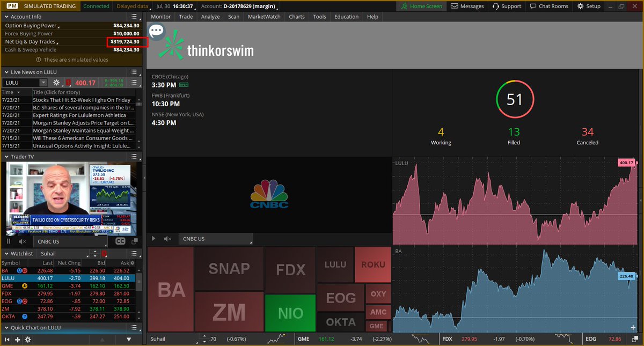Open Trader TV gadget menu icon
This screenshot has width=644, height=346.
[134, 157]
